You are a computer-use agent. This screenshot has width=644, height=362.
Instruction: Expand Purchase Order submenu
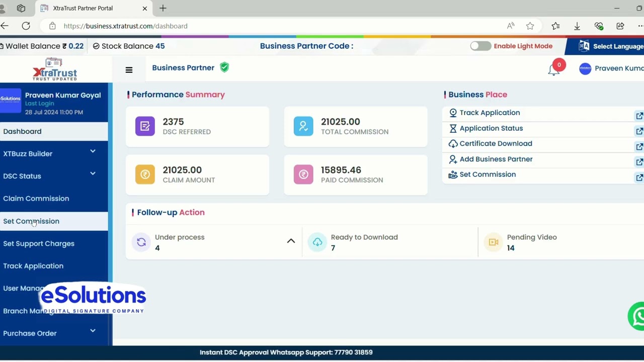93,330
